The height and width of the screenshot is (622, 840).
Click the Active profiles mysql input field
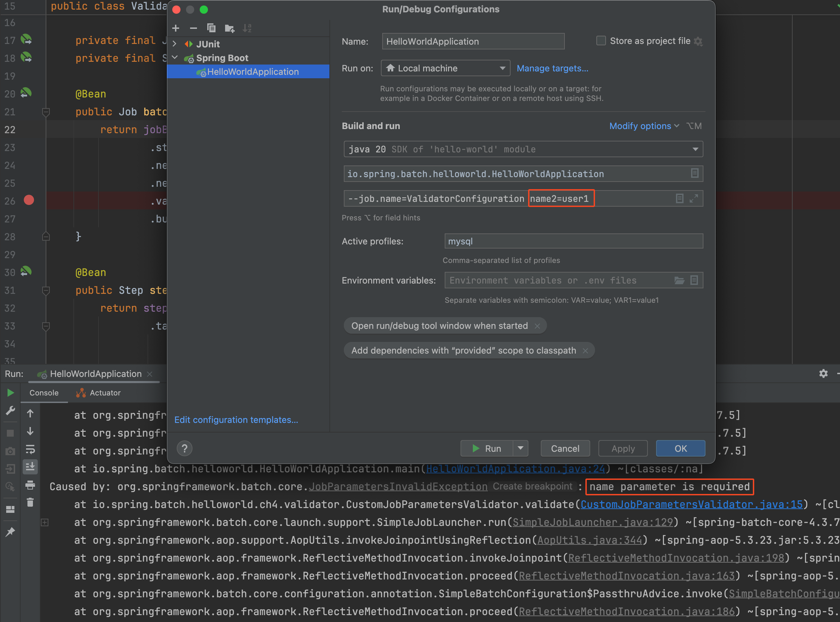click(x=573, y=241)
